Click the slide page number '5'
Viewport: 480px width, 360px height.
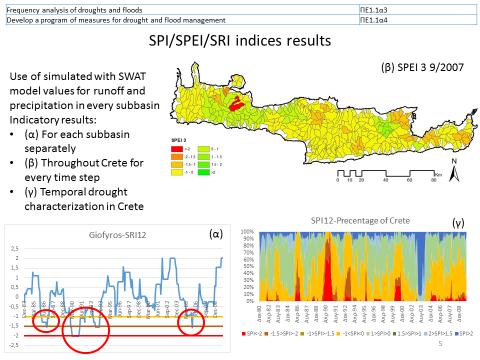440,344
